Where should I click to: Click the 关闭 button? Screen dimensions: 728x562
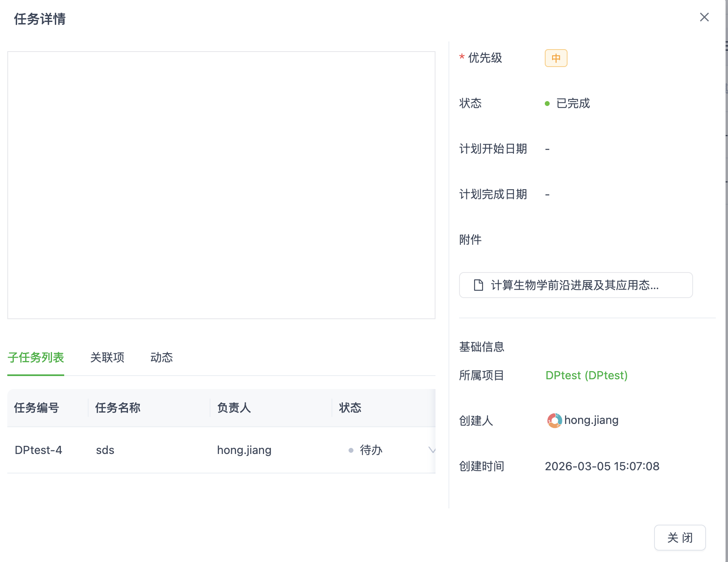[x=680, y=538]
